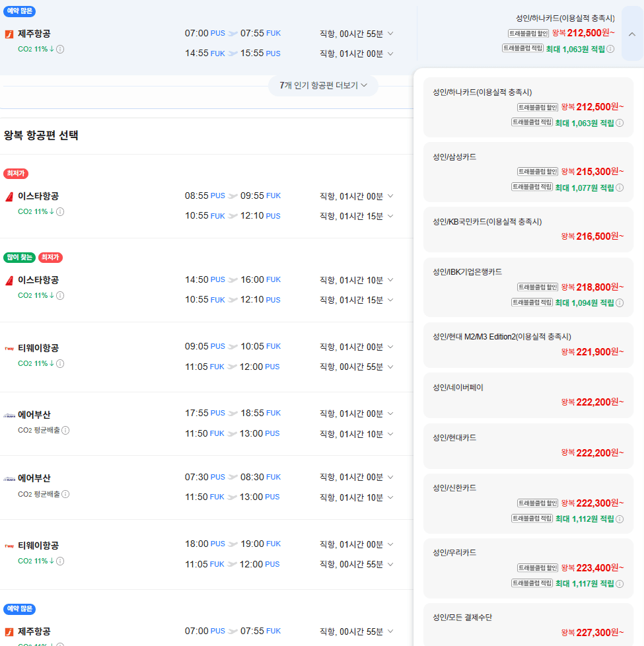Expand details of 14:50 PUS 이스타항공 outbound
The width and height of the screenshot is (644, 646).
pyautogui.click(x=390, y=280)
